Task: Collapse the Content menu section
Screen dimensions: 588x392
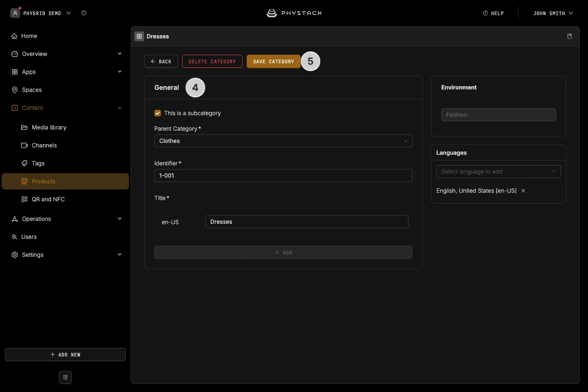Action: 65,108
